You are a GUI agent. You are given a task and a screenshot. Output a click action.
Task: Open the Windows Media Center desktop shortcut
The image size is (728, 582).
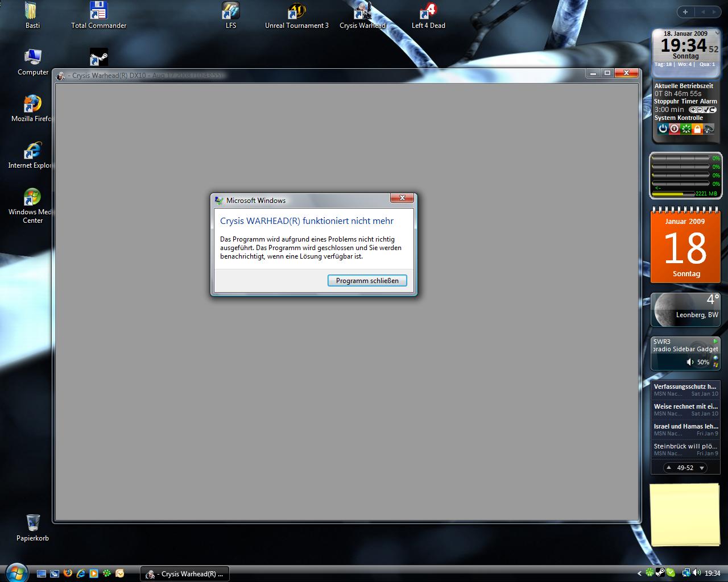tap(31, 206)
